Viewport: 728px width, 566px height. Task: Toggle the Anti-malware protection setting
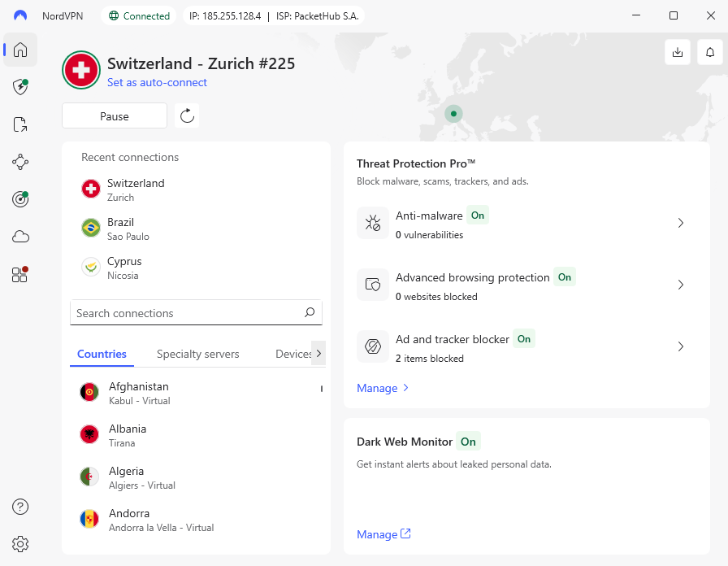point(478,216)
